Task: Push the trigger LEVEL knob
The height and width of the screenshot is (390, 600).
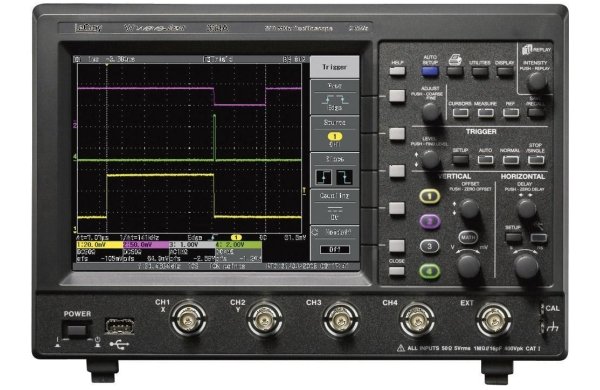Action: tap(430, 159)
